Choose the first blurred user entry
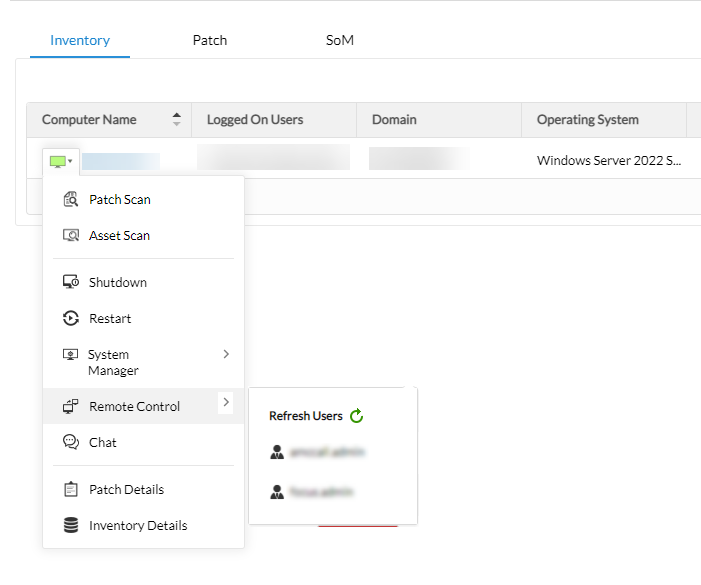701x585 pixels. (x=317, y=452)
